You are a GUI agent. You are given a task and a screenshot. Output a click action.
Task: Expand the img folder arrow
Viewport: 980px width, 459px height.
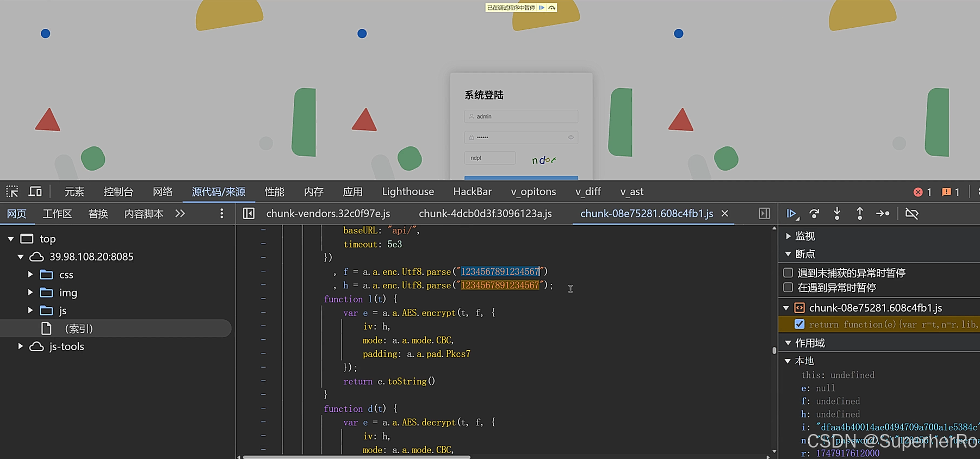30,293
